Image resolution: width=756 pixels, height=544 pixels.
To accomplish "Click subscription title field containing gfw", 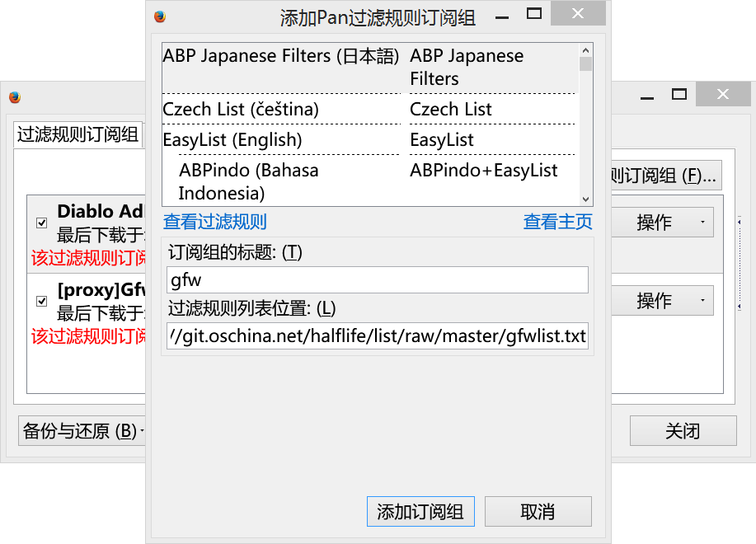I will click(x=378, y=280).
